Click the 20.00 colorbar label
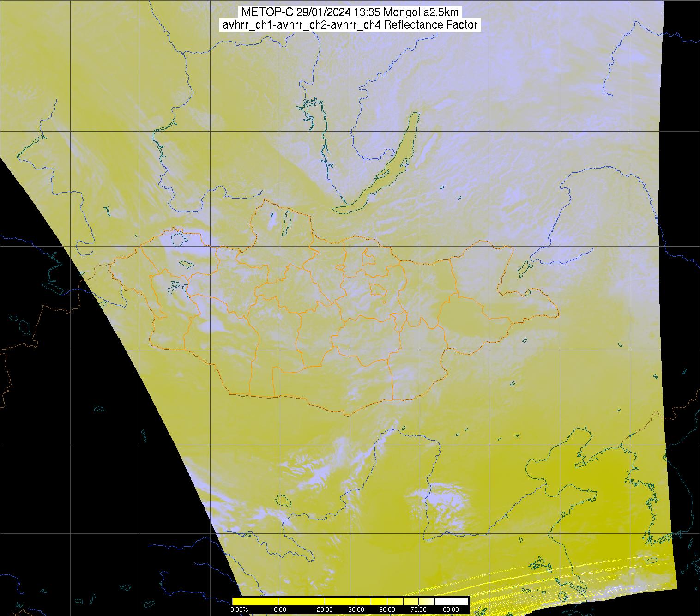 click(x=325, y=610)
